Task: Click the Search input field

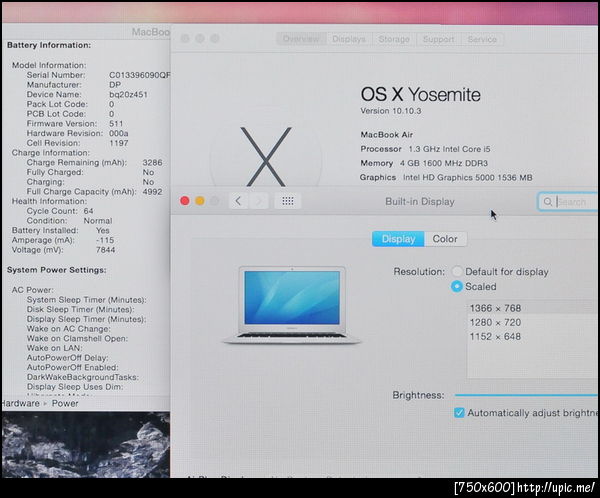Action: tap(568, 201)
